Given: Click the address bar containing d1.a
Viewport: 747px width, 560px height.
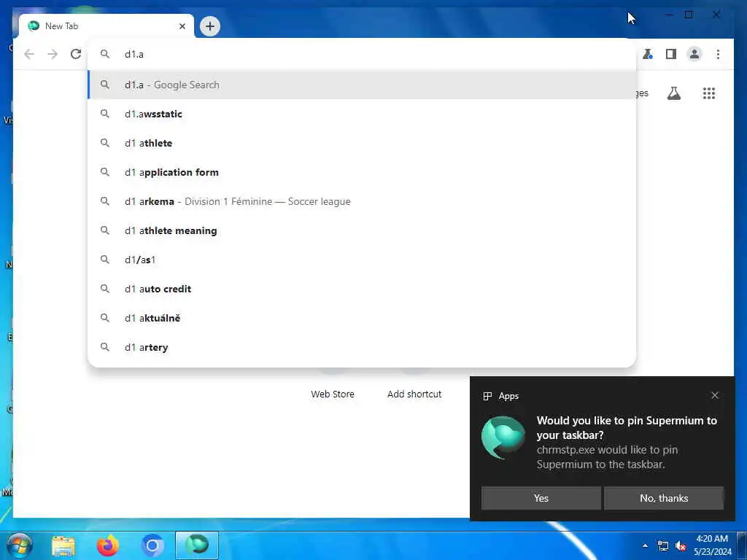Looking at the screenshot, I should (x=362, y=54).
